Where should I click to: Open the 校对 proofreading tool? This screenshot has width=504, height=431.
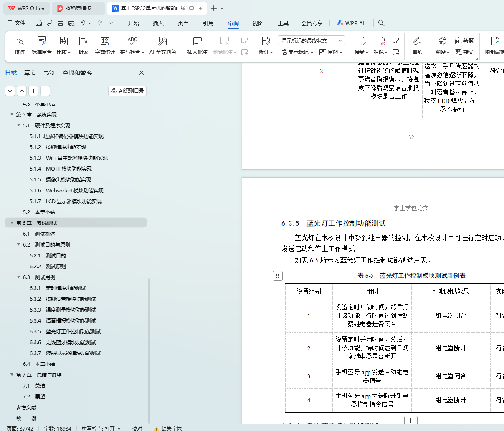click(x=20, y=45)
